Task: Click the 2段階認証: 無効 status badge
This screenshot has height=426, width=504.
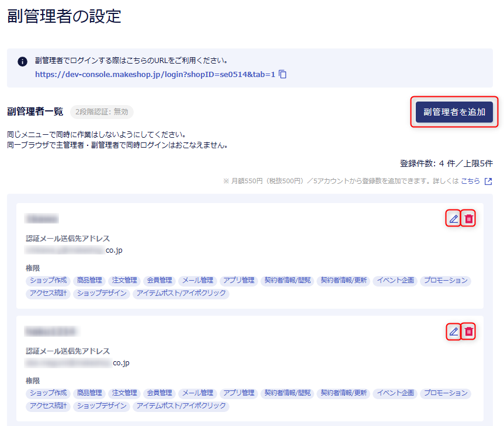Action: click(102, 112)
